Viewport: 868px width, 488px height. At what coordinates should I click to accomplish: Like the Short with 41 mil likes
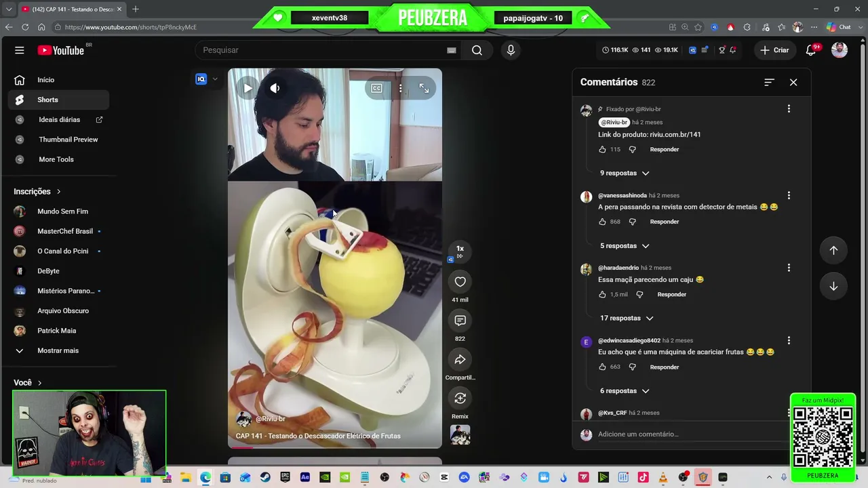[x=460, y=281]
